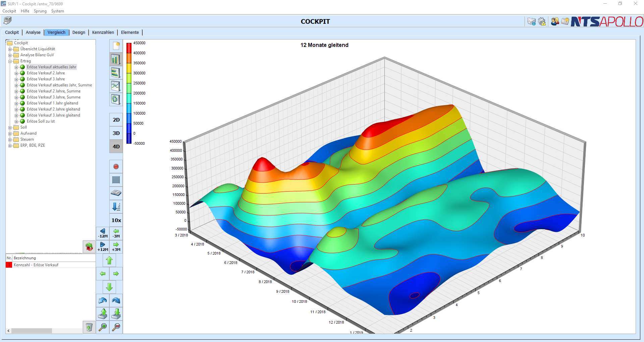Select Kennzahl - Erlöse Verkauf row

point(51,265)
